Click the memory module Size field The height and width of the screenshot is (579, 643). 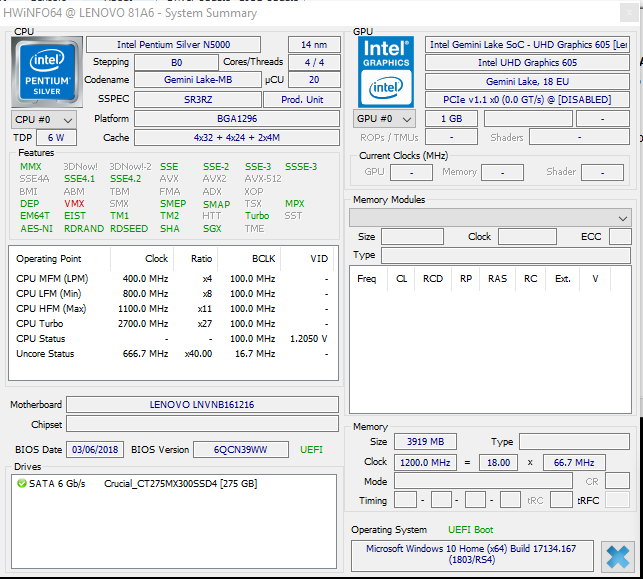(x=412, y=237)
